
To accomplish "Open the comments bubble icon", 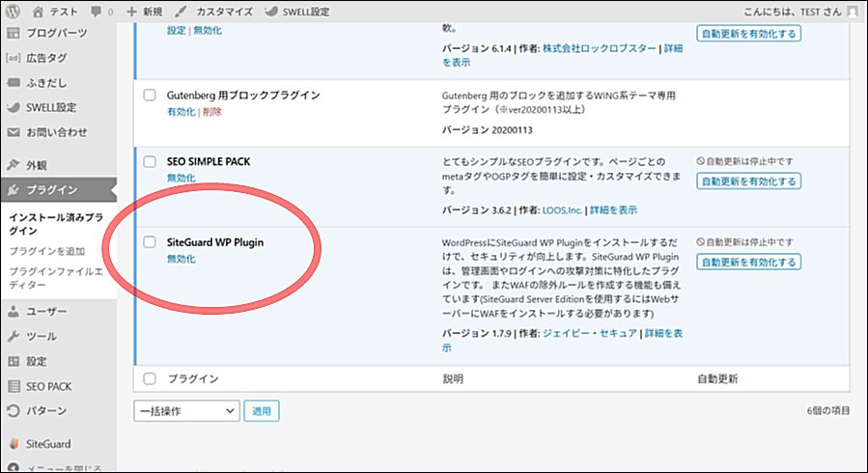I will (x=97, y=12).
